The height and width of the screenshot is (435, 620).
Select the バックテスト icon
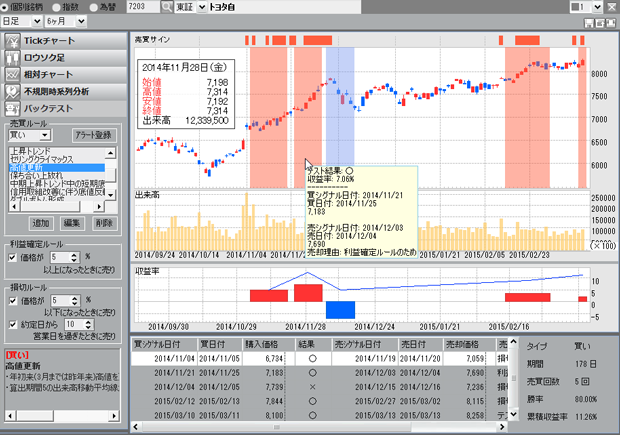12,109
